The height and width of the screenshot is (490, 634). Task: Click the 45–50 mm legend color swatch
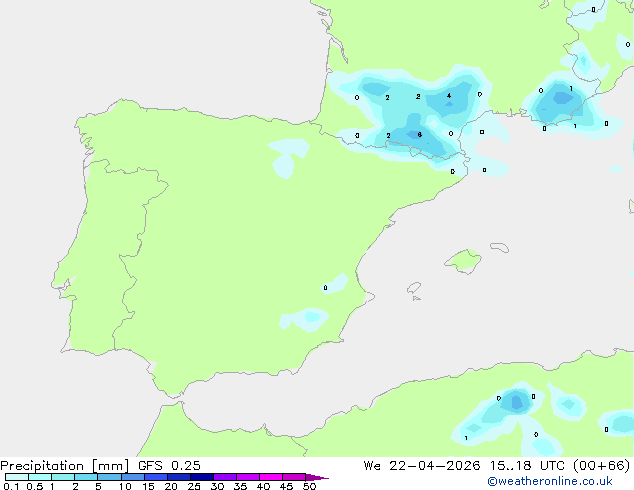294,477
